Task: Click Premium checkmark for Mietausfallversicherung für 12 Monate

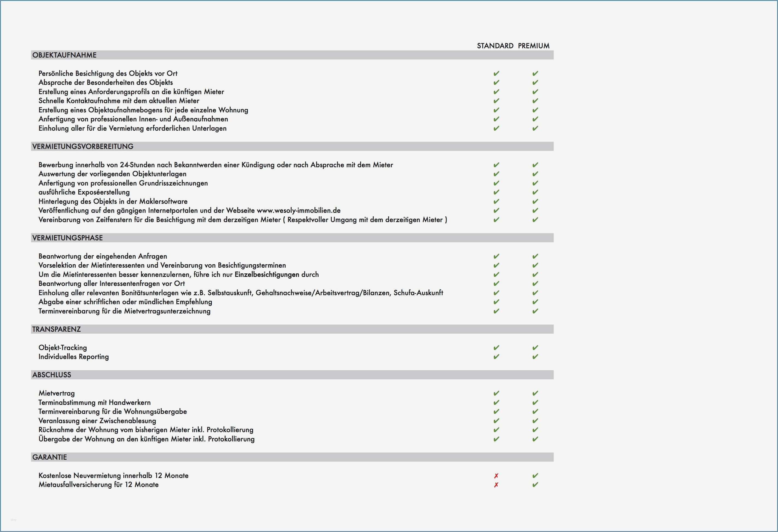Action: tap(535, 485)
